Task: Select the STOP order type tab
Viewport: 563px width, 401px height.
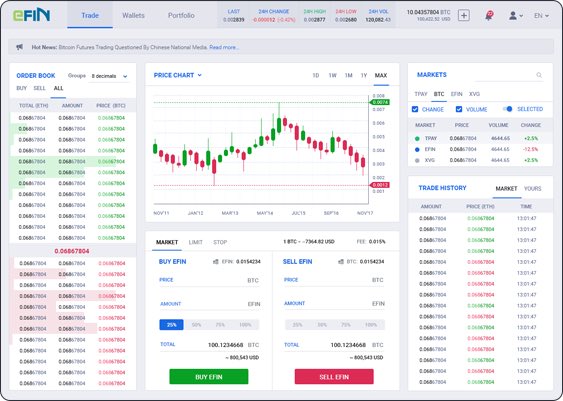Action: [x=220, y=242]
